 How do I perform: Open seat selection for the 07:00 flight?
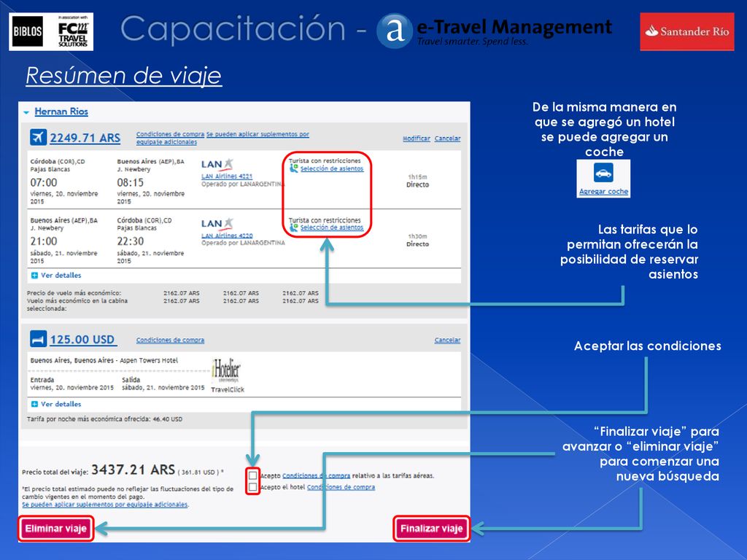point(332,168)
